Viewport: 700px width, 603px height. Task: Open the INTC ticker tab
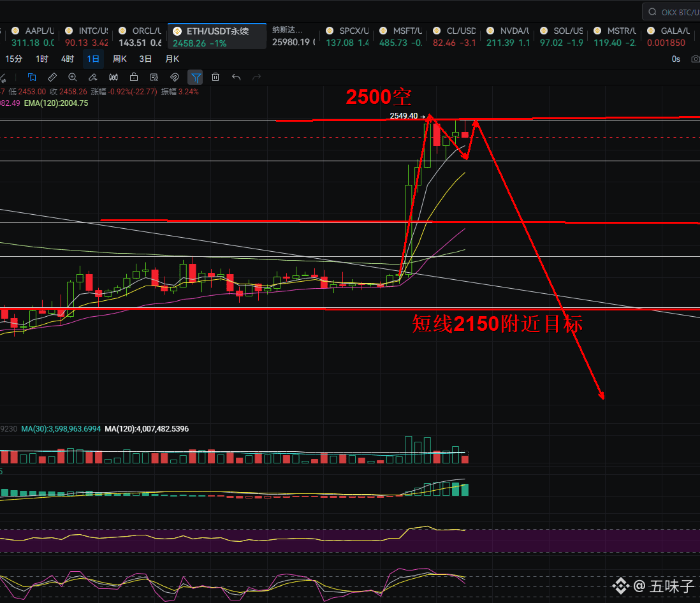point(86,36)
